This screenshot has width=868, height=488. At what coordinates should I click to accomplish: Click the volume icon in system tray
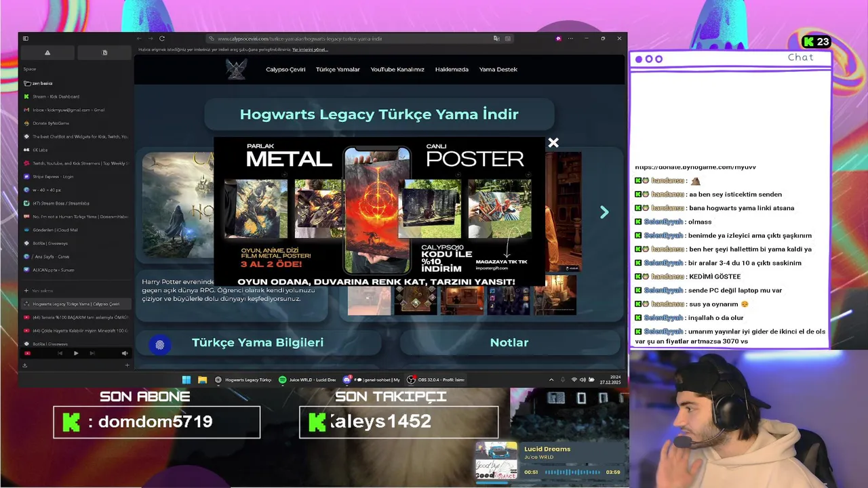click(583, 380)
